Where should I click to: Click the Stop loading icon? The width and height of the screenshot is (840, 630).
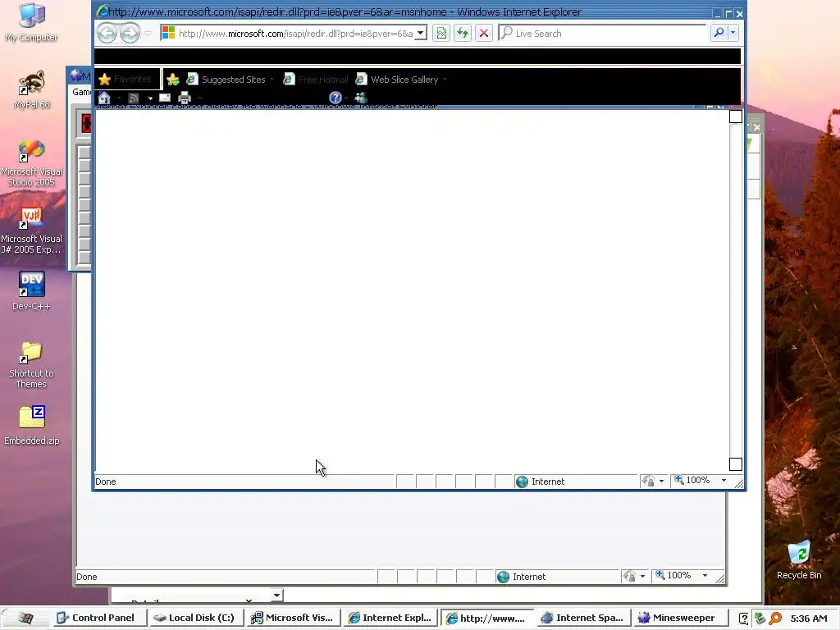click(x=484, y=33)
